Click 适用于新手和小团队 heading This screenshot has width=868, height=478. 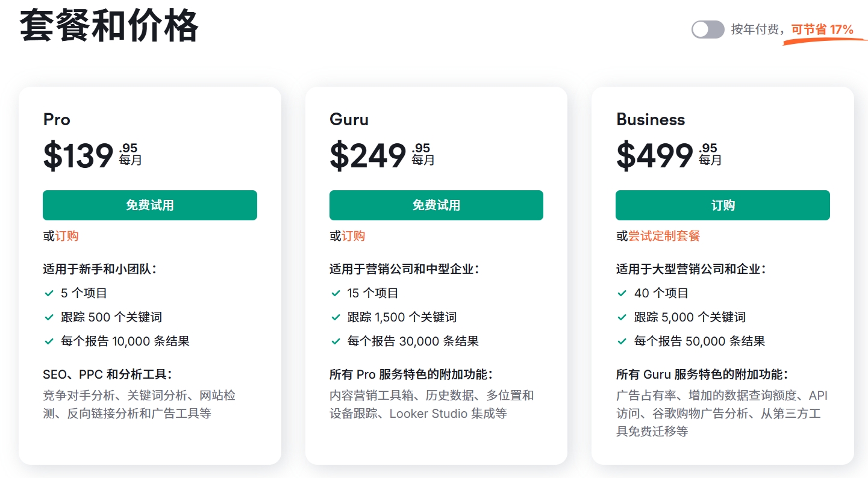point(99,269)
